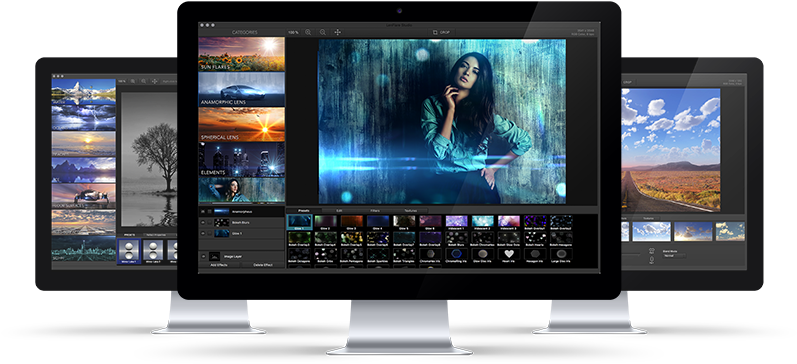Click CROP button in right window

pyautogui.click(x=627, y=82)
